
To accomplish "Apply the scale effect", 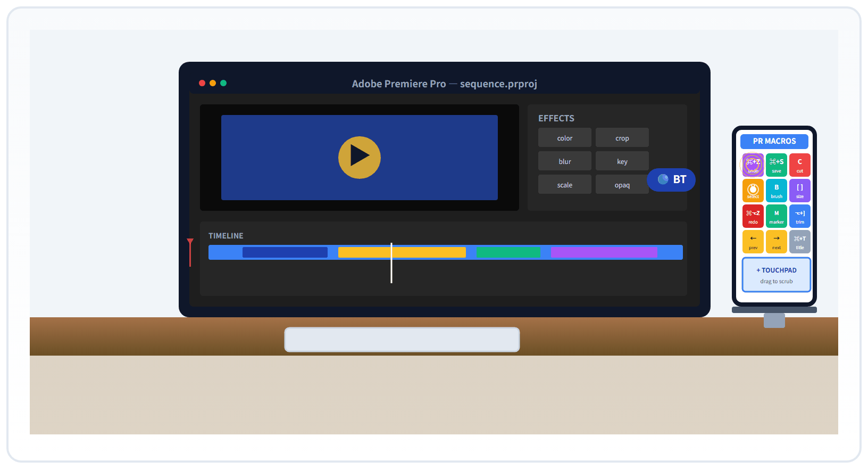I will pos(565,184).
